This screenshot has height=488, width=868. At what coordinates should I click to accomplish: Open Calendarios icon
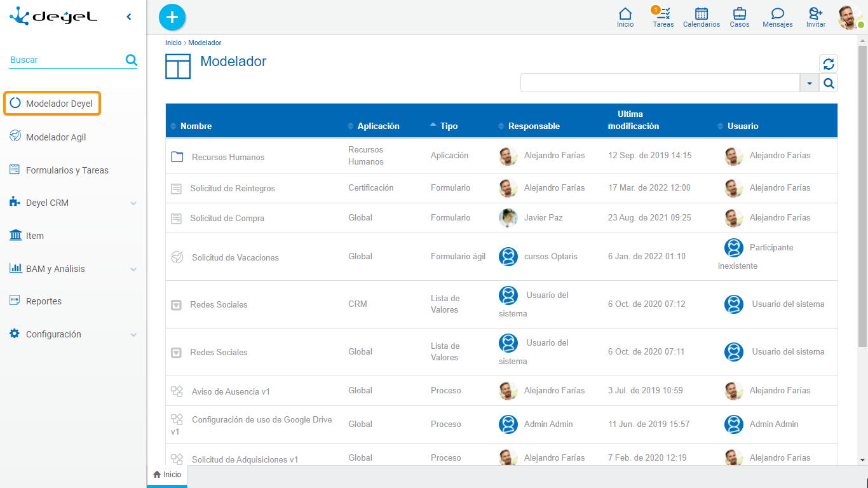pos(702,17)
